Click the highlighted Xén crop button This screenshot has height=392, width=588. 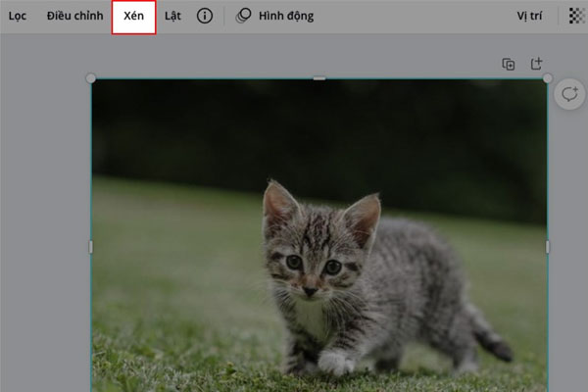(134, 17)
